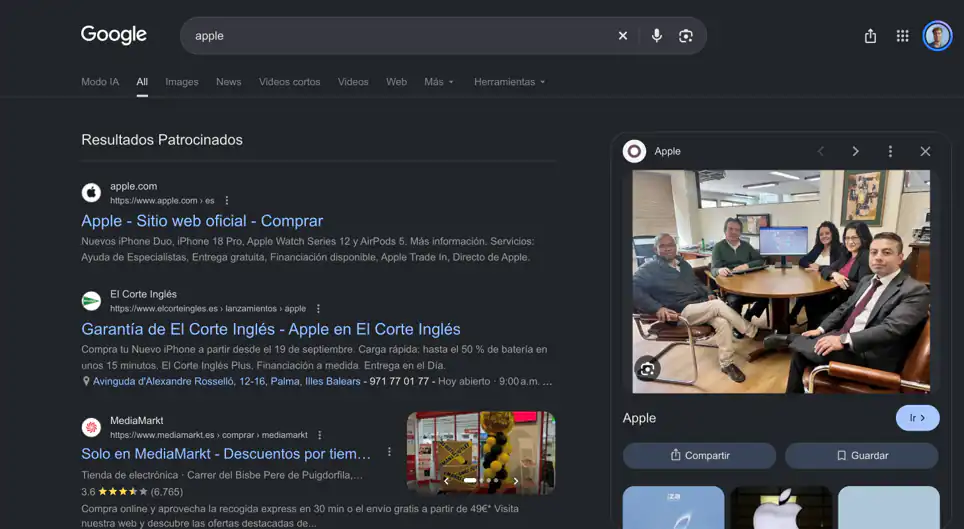Screen dimensions: 964x529
Task: Open Google Lens camera search icon
Action: coord(685,36)
